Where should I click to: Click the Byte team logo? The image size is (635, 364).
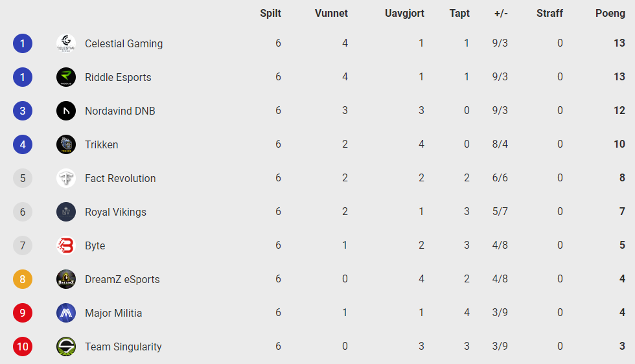(66, 245)
